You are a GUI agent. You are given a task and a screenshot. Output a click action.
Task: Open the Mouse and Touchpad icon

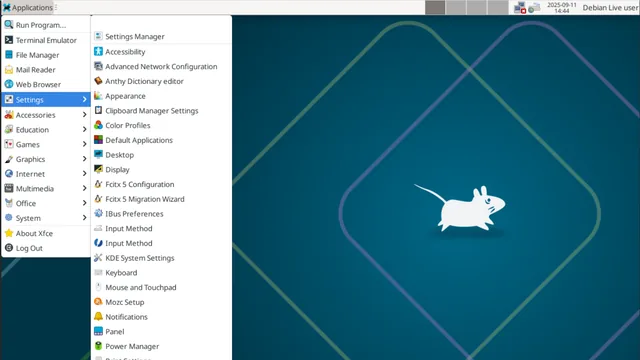(x=98, y=287)
